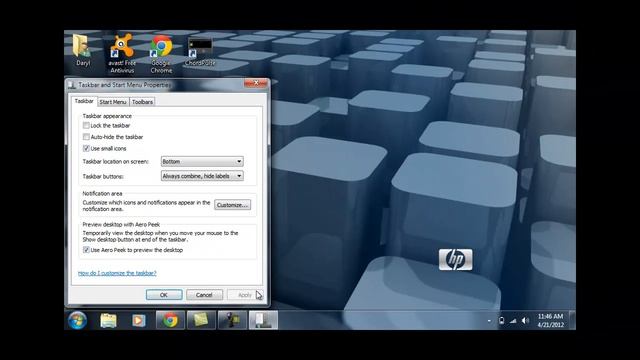Viewport: 640px width, 360px height.
Task: Confirm with the OK button
Action: coord(164,295)
